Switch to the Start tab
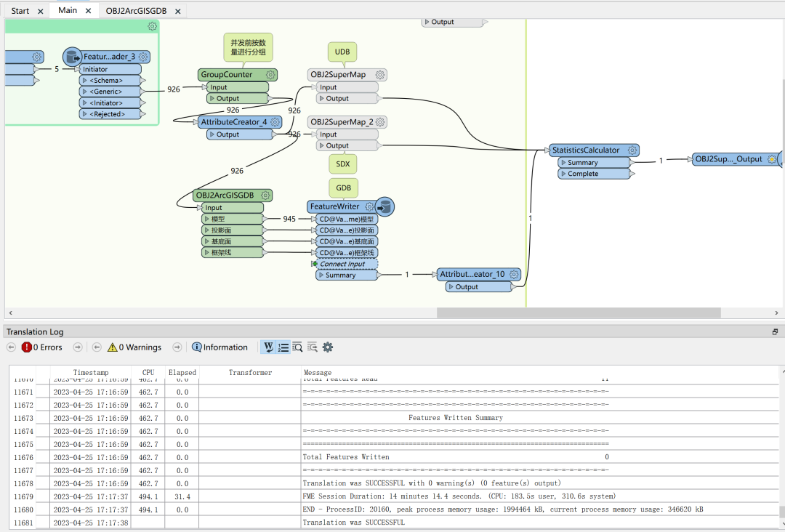Screen dimensions: 785x532 (x=20, y=11)
